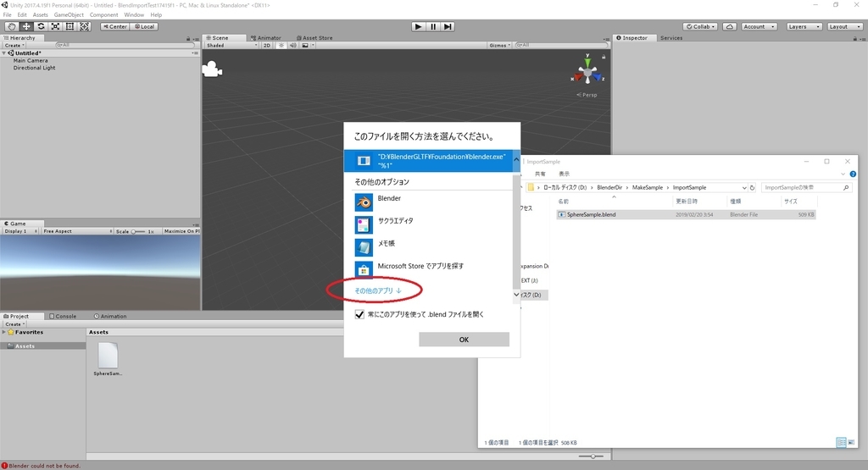This screenshot has width=868, height=470.
Task: Select the Rect transform tool
Action: click(x=70, y=26)
